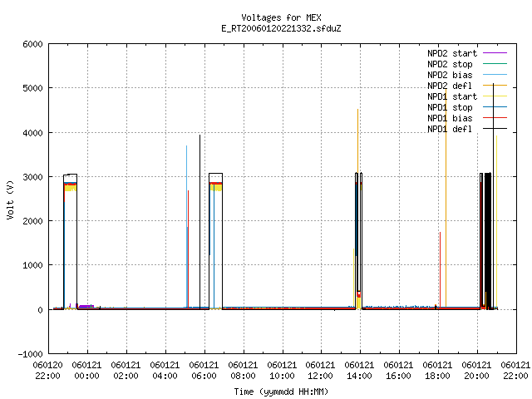The image size is (532, 399).
Task: Click the 3000 y-axis tick label
Action: click(x=33, y=177)
